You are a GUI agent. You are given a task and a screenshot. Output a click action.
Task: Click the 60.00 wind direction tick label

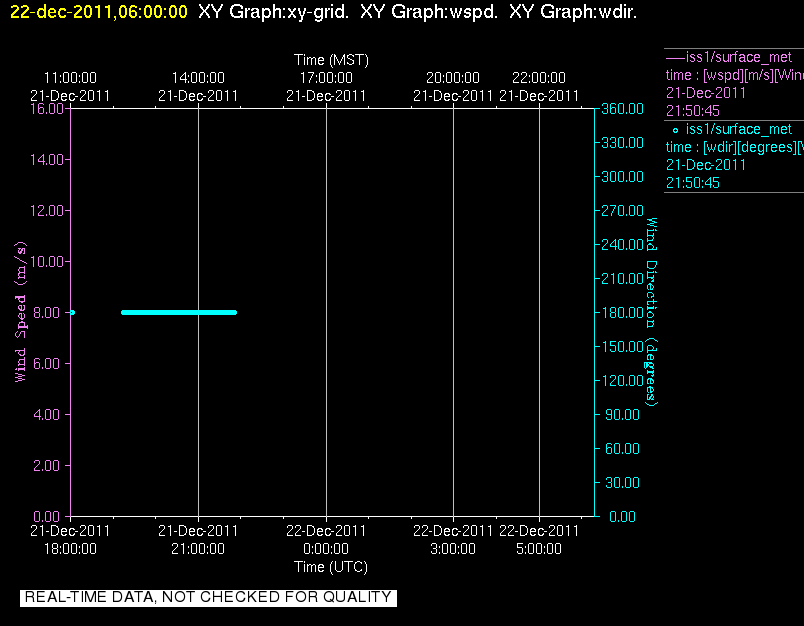pyautogui.click(x=622, y=449)
